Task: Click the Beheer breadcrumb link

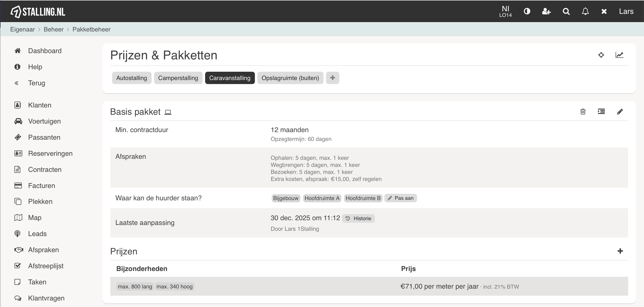Action: point(54,29)
